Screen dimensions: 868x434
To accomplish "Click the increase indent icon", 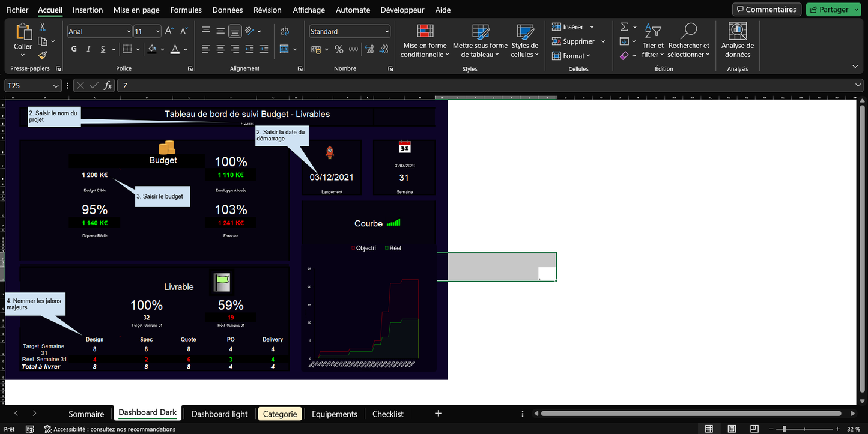I will point(264,49).
